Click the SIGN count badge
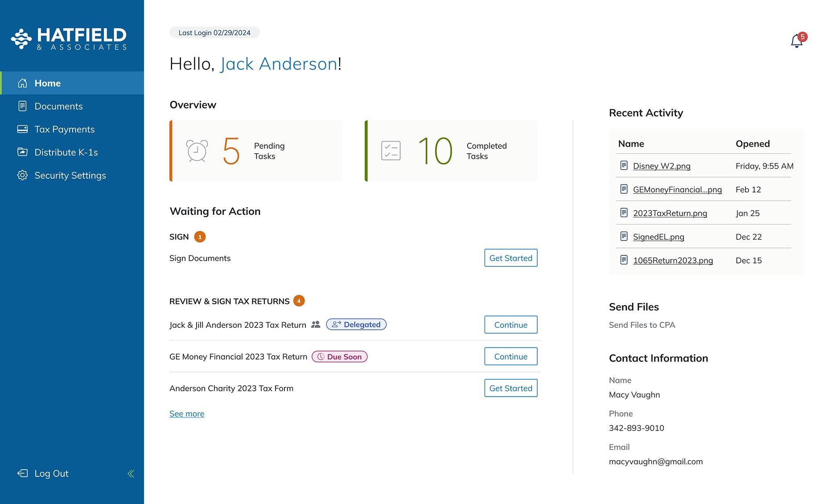The width and height of the screenshot is (830, 504). (x=200, y=237)
